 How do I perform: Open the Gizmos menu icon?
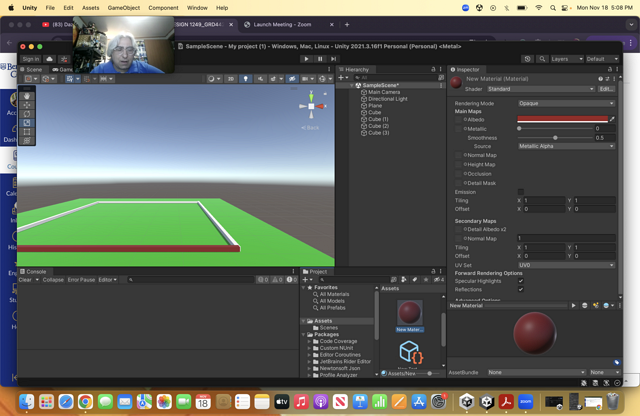pyautogui.click(x=324, y=79)
